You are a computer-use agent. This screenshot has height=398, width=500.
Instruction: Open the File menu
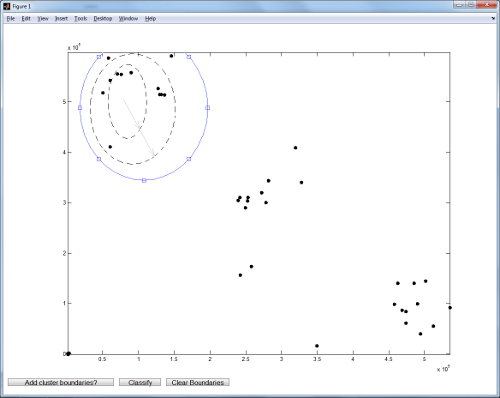(x=11, y=19)
